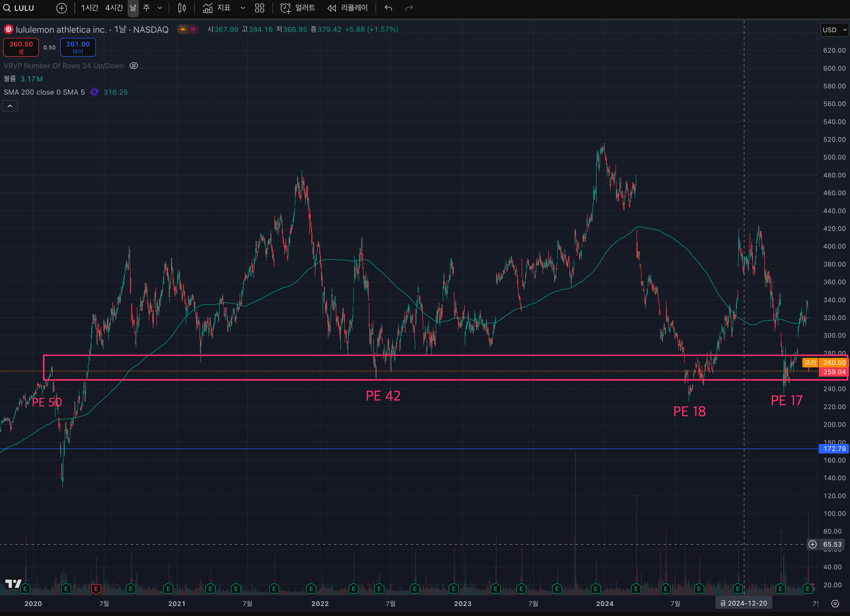Screen dimensions: 850x616
Task: Click the SMA refresh status icon
Action: pos(94,92)
